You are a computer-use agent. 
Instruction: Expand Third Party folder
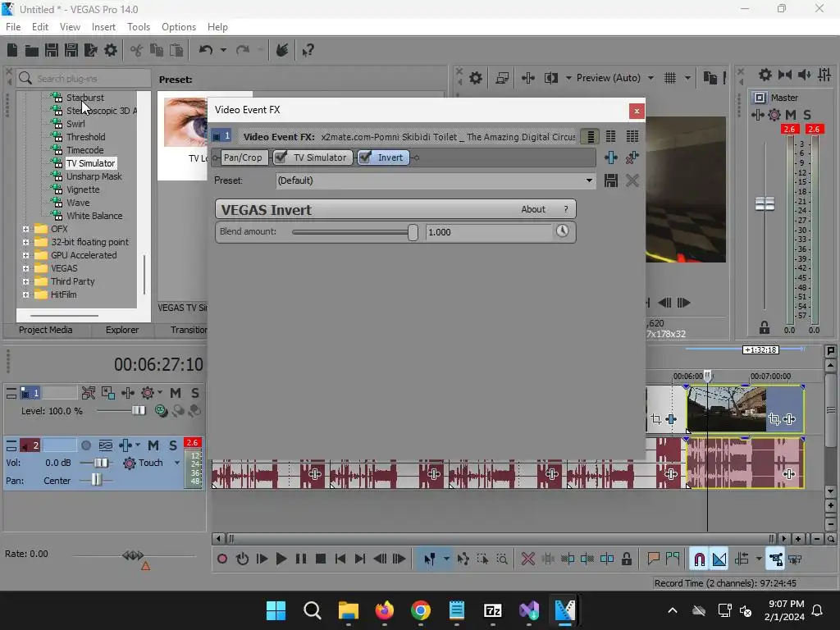(x=25, y=282)
